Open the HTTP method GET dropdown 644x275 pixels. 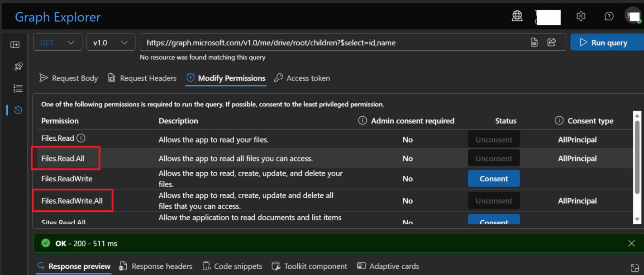click(x=58, y=43)
